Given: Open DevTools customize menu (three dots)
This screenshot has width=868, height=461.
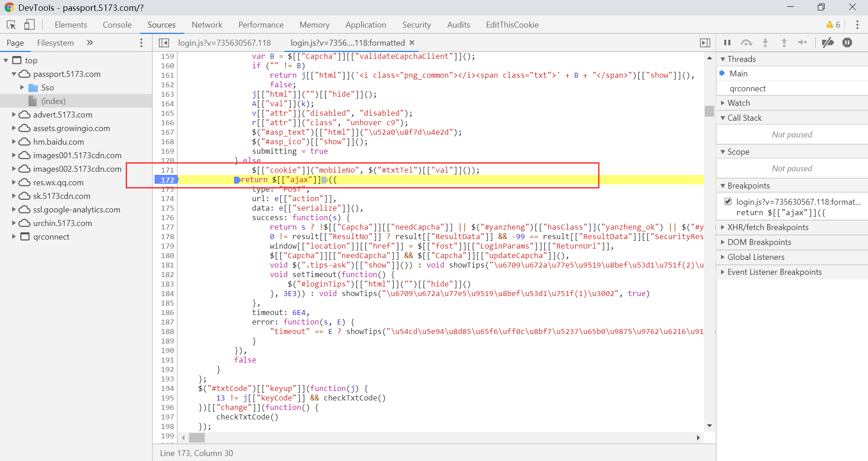Looking at the screenshot, I should 857,25.
